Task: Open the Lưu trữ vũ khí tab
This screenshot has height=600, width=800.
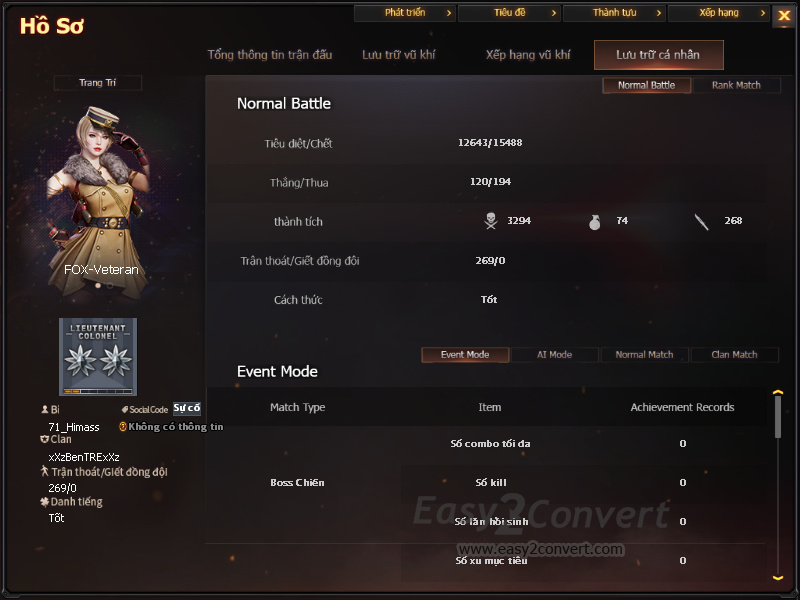Action: [x=398, y=55]
